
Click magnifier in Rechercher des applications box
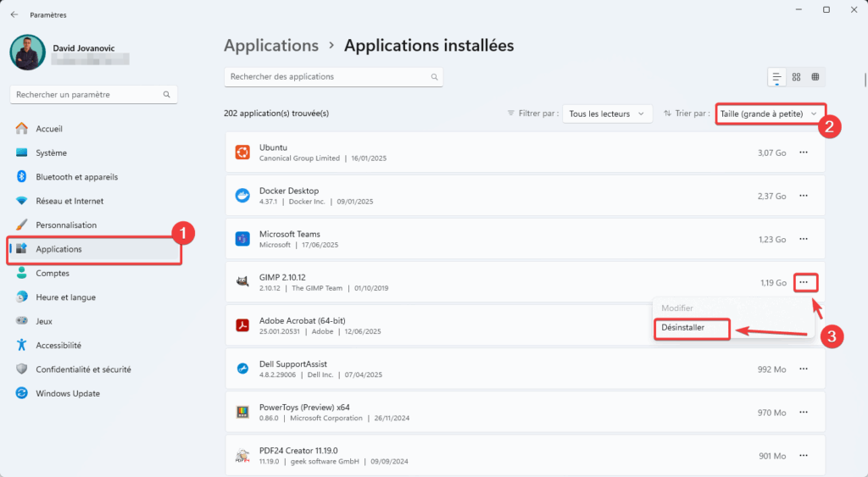click(435, 77)
